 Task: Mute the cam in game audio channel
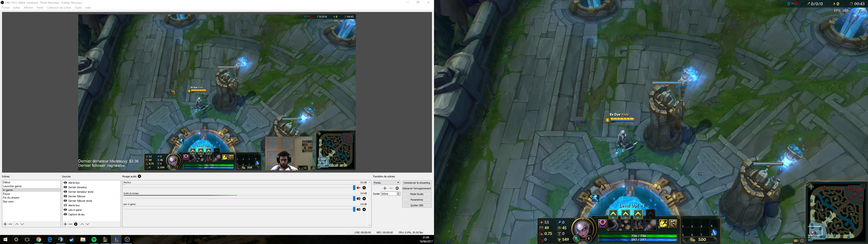(x=359, y=209)
